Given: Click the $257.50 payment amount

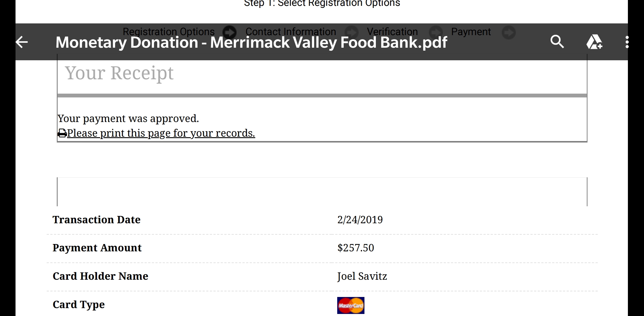Looking at the screenshot, I should tap(356, 248).
